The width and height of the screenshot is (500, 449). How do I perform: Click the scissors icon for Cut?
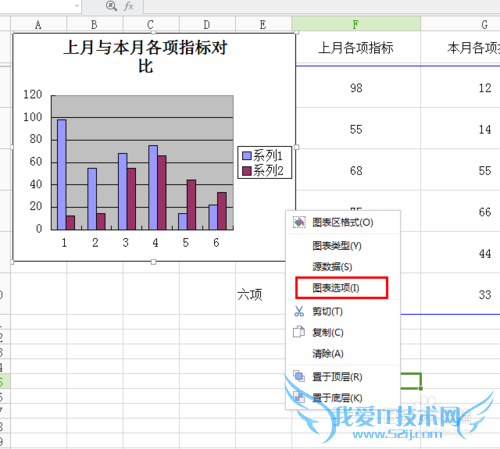299,311
